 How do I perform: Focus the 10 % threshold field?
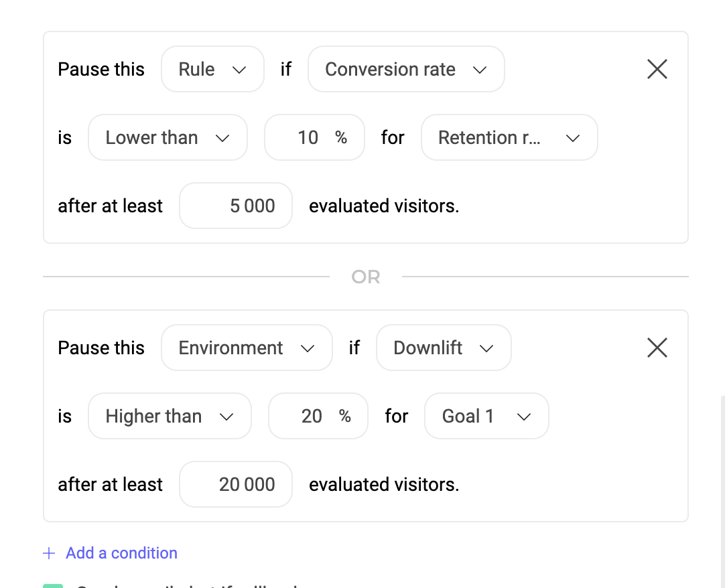tap(308, 138)
